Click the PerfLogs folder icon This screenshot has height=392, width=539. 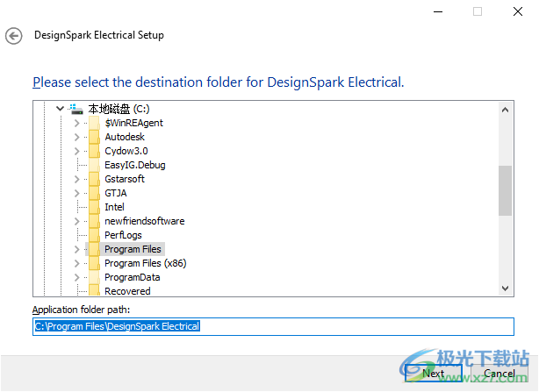point(94,235)
